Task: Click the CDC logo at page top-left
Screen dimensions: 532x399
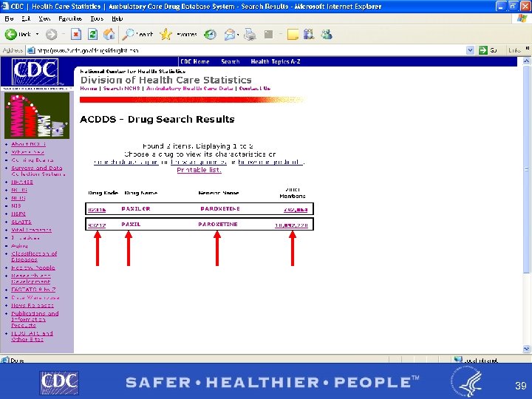Action: (35, 72)
